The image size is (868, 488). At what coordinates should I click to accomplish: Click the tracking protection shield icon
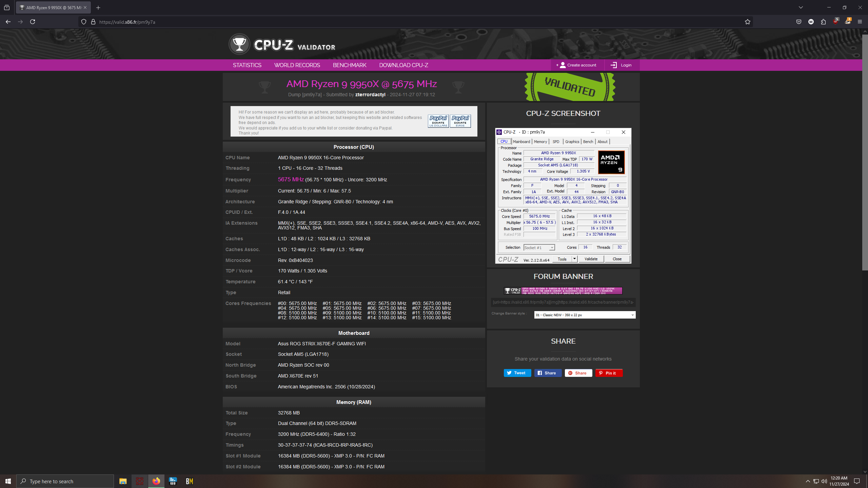pyautogui.click(x=84, y=22)
